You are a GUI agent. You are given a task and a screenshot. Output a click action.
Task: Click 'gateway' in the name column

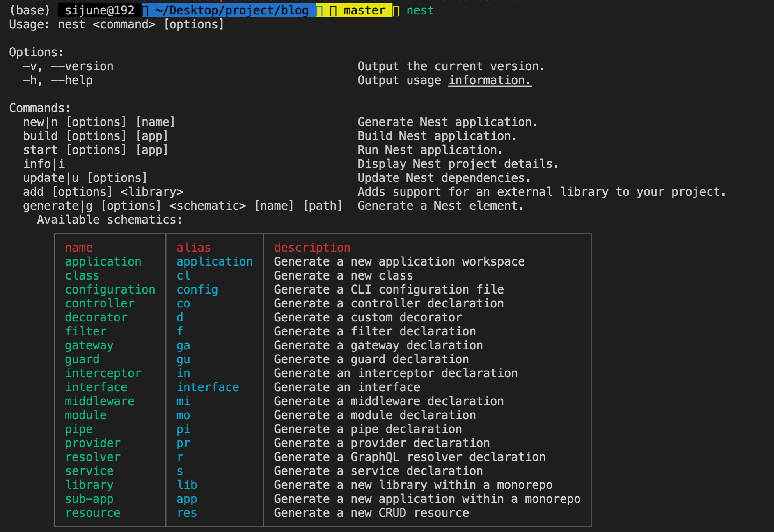(89, 345)
